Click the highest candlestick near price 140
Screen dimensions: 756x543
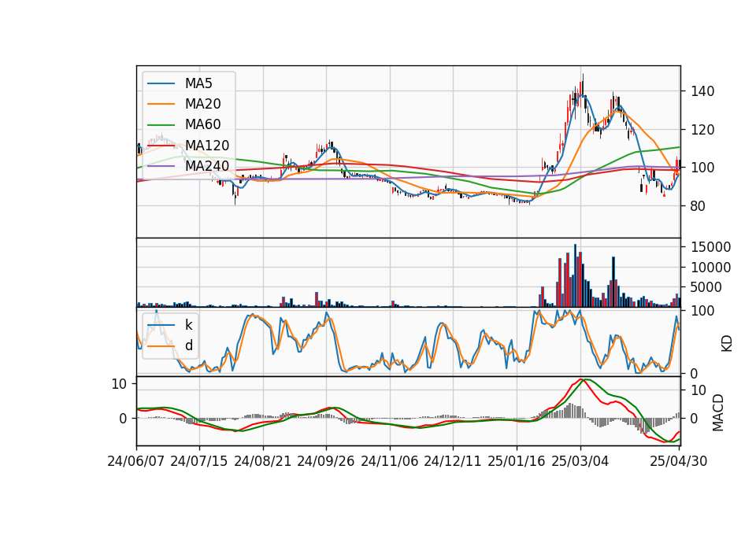pos(583,87)
